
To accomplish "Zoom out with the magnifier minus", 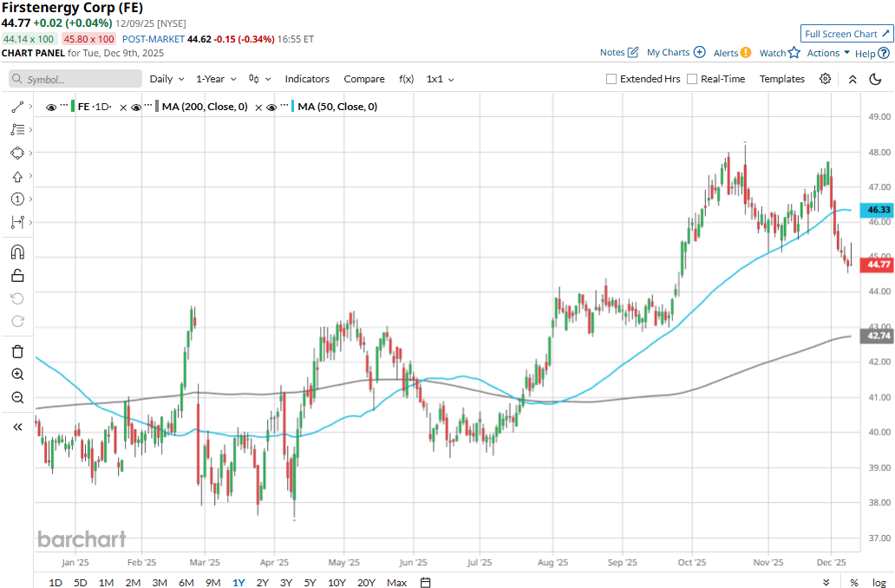I will 17,397.
